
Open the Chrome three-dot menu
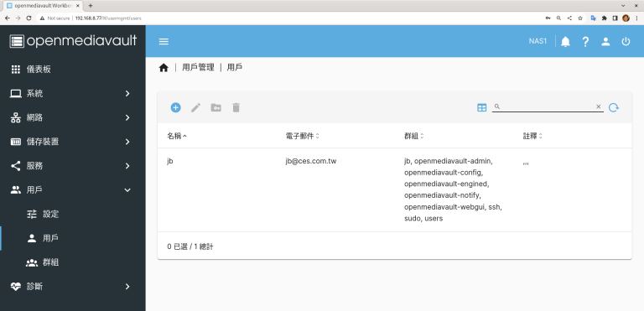[x=636, y=18]
